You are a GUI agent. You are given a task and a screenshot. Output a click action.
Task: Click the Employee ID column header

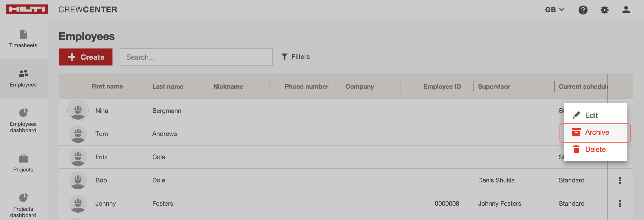(x=442, y=87)
